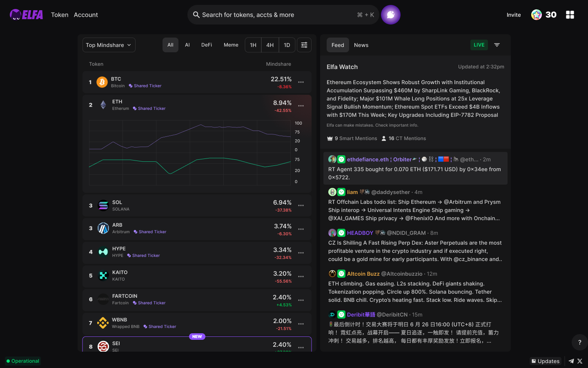This screenshot has width=588, height=368.
Task: Click the FARTCOIN coin icon
Action: [103, 299]
